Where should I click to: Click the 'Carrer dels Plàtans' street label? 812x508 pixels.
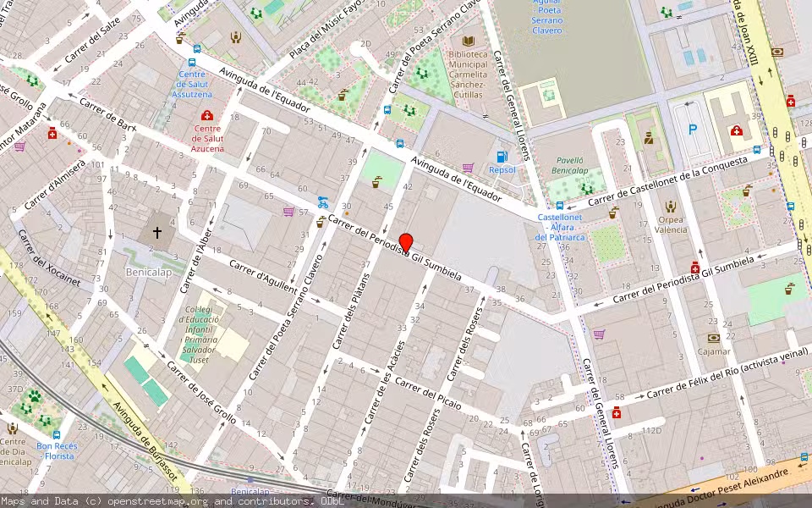click(x=352, y=312)
